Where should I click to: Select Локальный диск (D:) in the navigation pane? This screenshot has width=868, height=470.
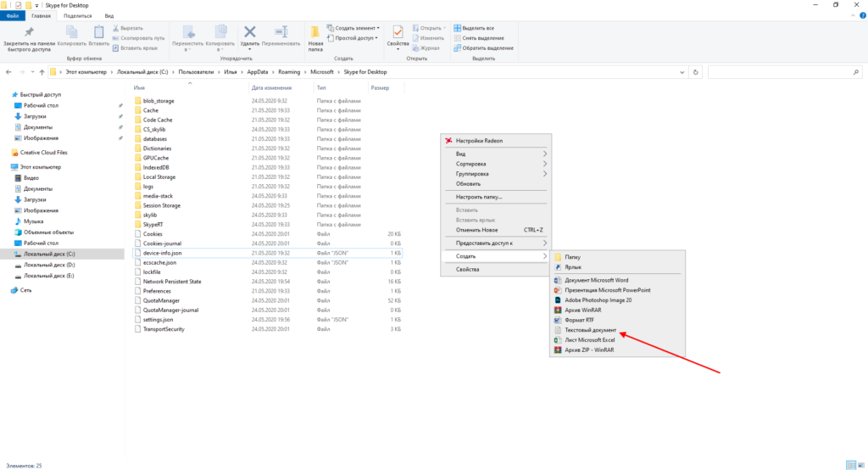49,266
